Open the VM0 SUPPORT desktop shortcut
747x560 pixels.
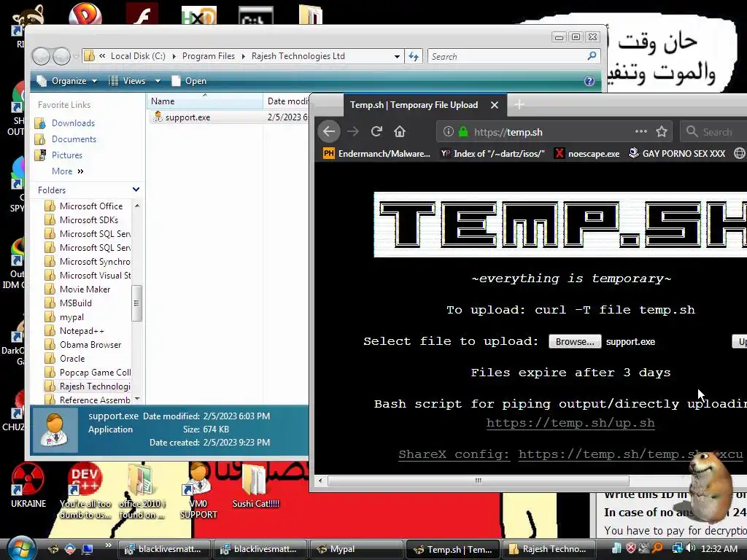point(198,491)
